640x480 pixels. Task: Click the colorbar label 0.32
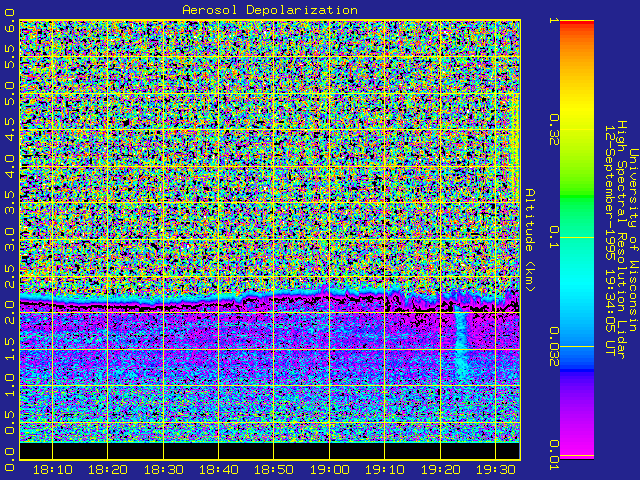tap(553, 129)
